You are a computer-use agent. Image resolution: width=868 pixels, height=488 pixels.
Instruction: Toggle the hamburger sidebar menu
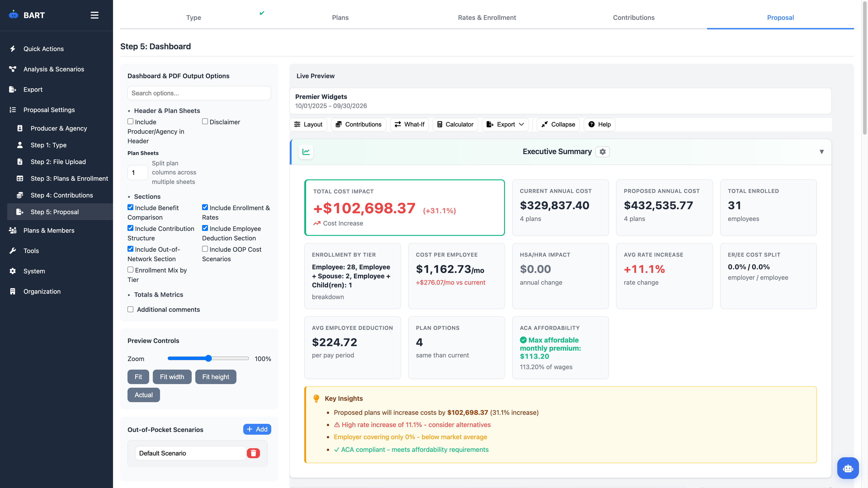94,15
